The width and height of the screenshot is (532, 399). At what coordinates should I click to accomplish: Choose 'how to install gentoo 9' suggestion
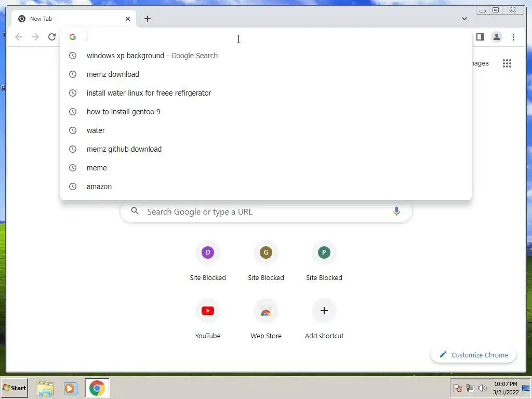click(266, 112)
